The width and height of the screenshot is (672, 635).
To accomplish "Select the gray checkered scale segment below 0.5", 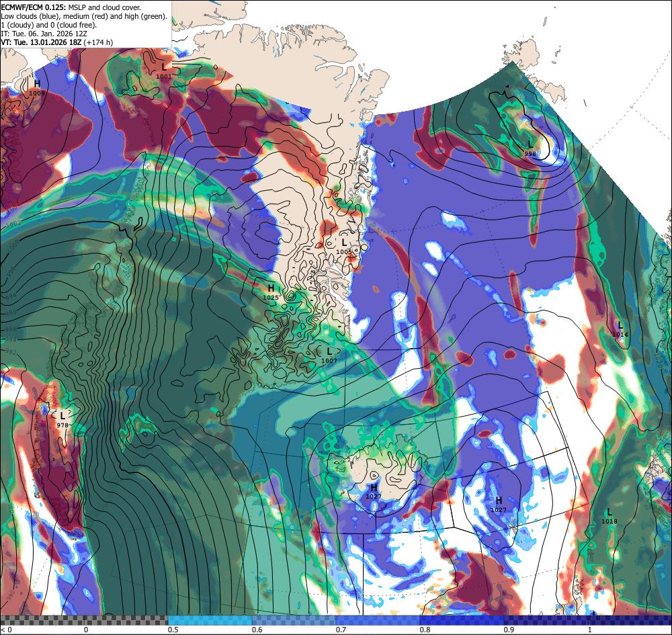I will point(84,620).
